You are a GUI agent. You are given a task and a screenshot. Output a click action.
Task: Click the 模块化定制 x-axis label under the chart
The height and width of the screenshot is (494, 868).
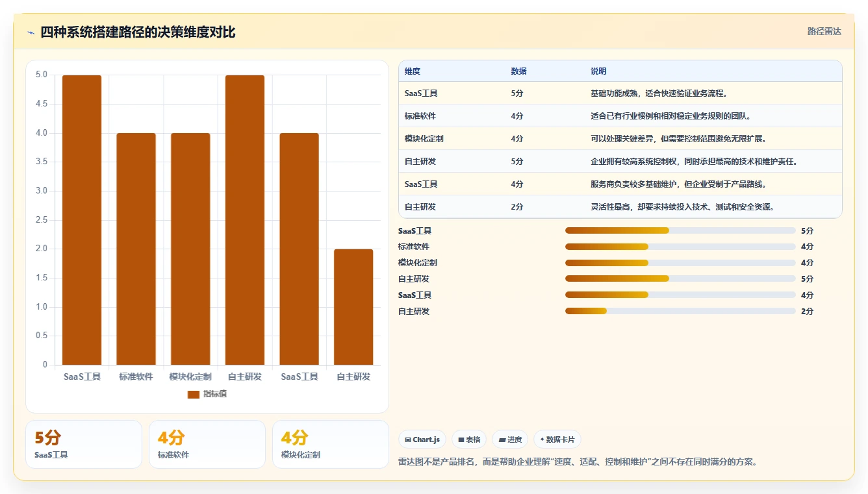[x=190, y=377]
